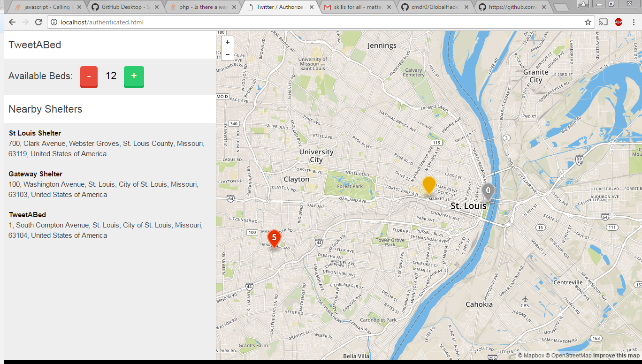
Task: Click the Chrome user profile icon
Action: point(583,4)
